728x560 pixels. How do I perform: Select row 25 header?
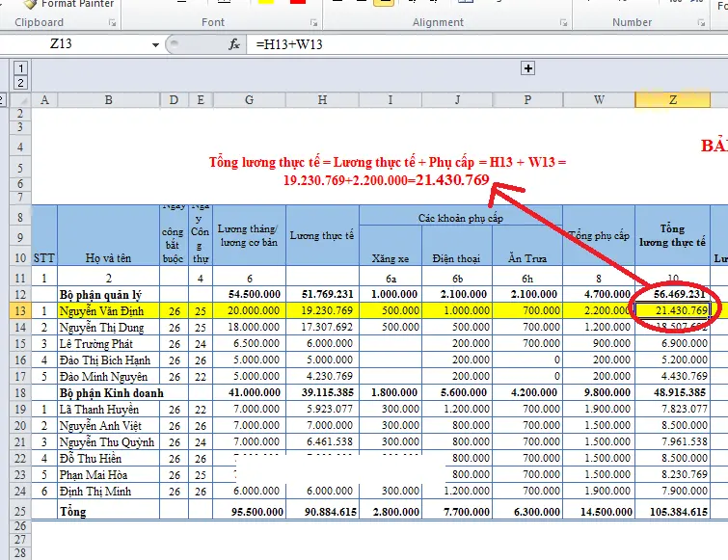[20, 511]
